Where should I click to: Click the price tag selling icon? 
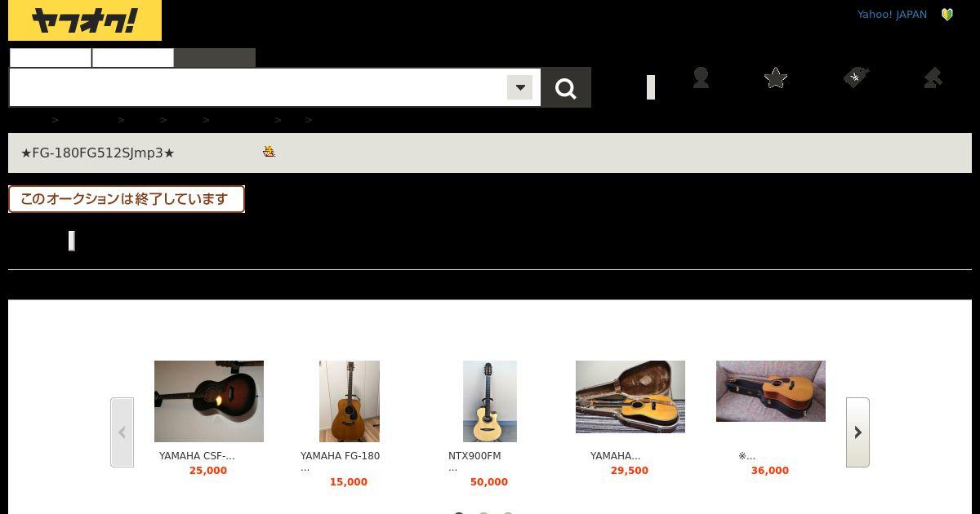click(x=856, y=78)
